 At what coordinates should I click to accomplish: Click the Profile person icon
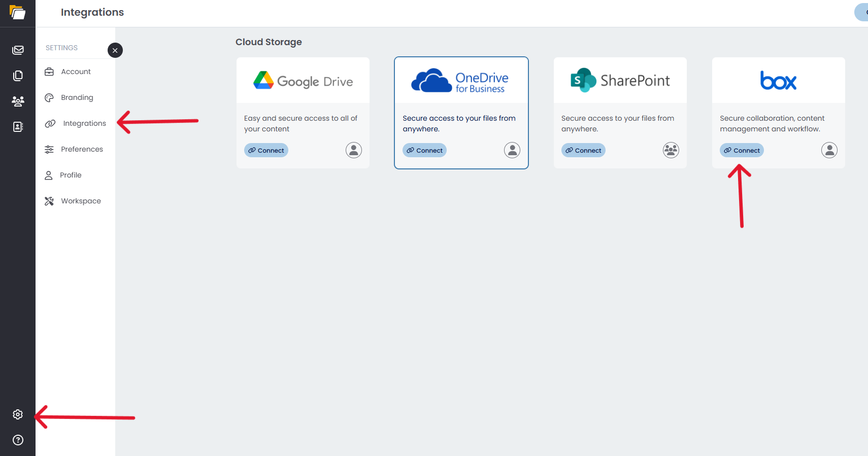49,175
